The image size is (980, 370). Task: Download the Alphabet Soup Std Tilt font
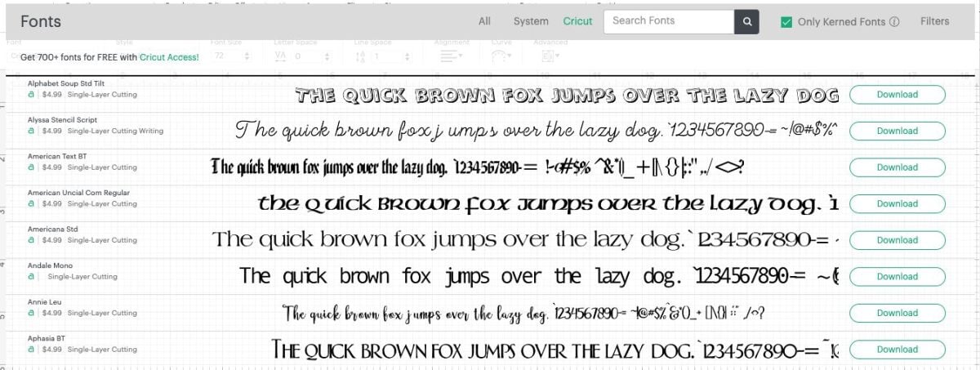[898, 95]
